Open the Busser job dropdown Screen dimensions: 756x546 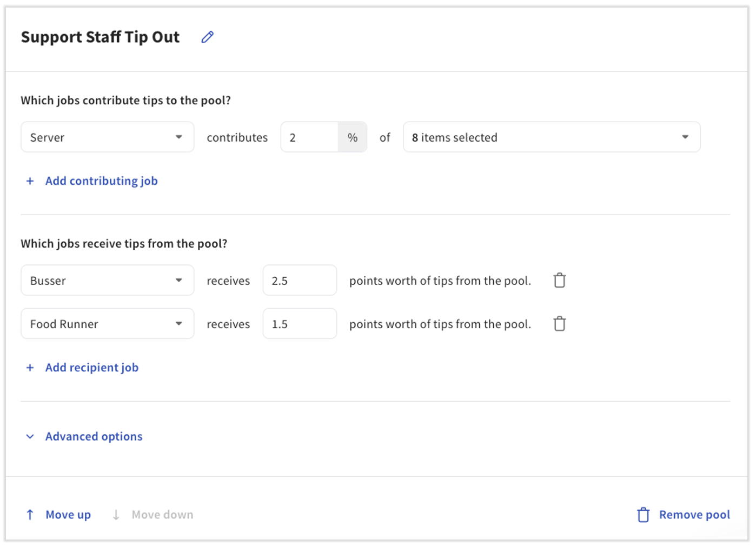107,281
